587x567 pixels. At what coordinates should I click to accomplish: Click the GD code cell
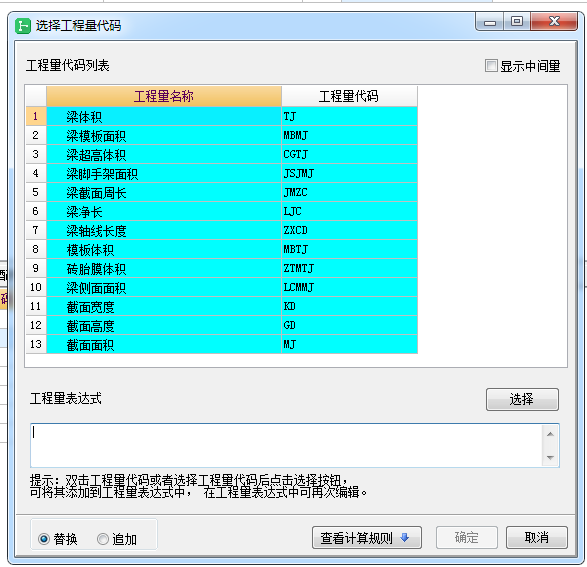click(349, 325)
